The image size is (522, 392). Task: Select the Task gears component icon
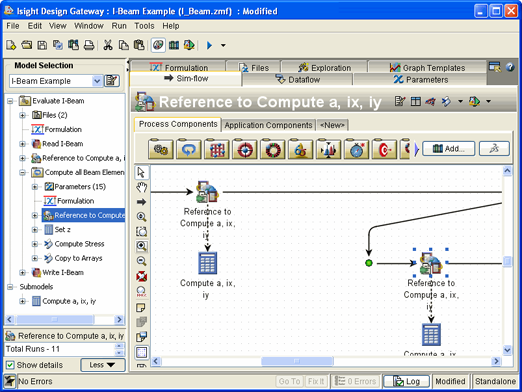coord(161,149)
